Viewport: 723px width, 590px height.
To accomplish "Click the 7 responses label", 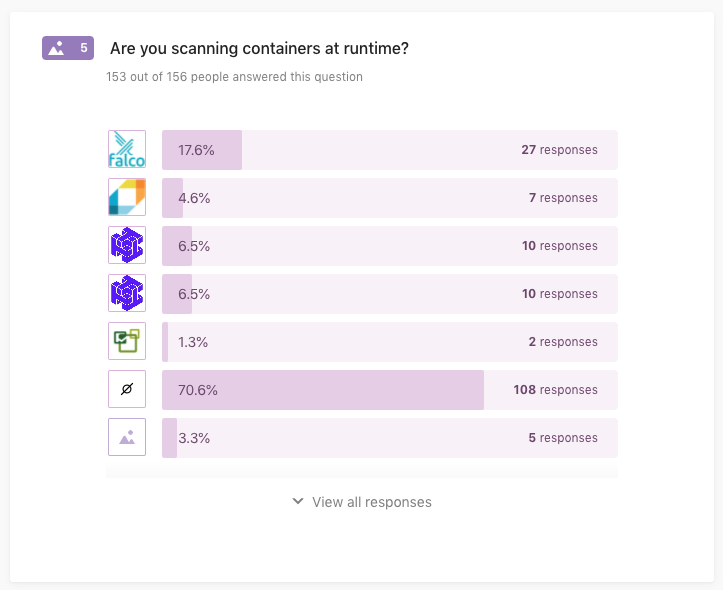I will coord(563,198).
